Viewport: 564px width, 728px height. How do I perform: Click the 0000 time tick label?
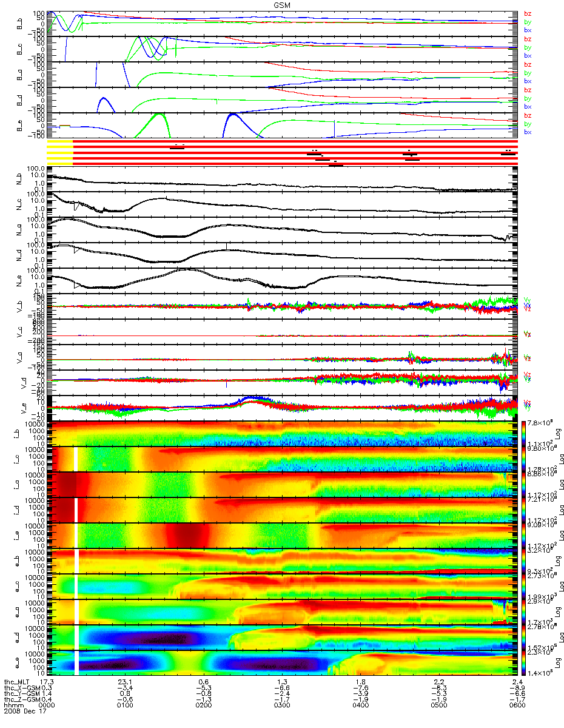47,705
